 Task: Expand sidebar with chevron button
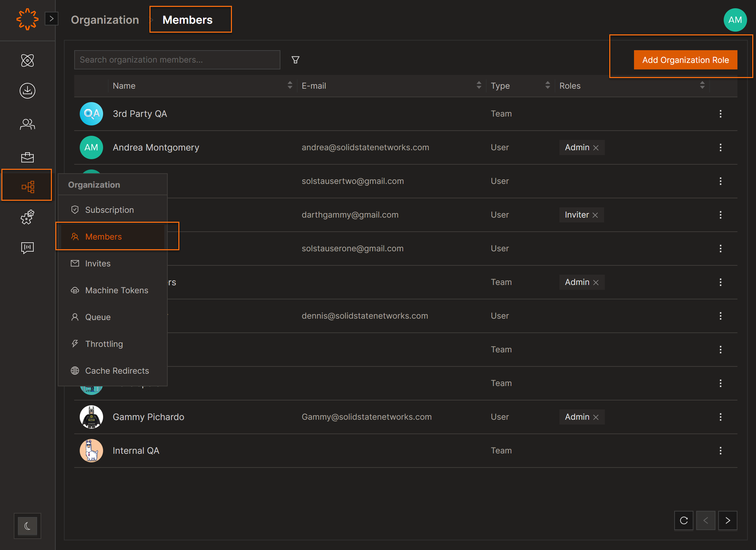coord(52,19)
